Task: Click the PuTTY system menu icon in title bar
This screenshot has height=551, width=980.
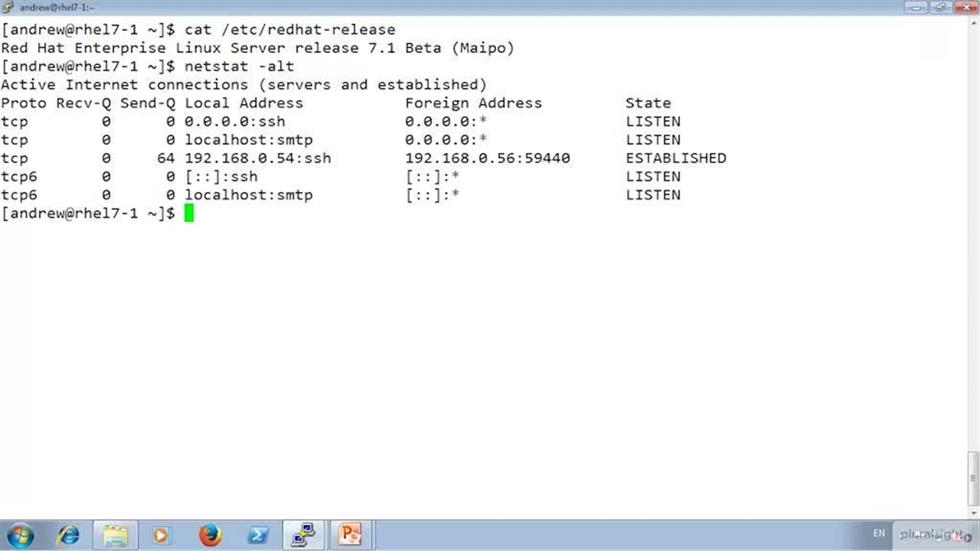Action: [x=8, y=8]
